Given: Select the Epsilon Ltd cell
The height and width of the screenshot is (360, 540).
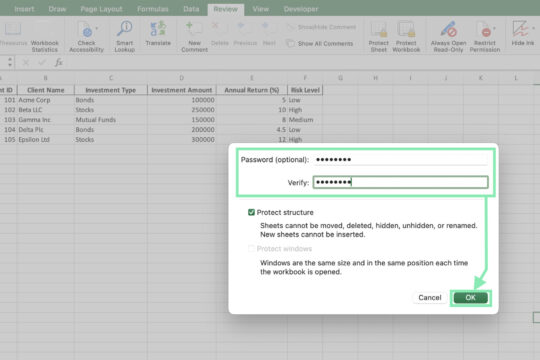Looking at the screenshot, I should click(45, 140).
